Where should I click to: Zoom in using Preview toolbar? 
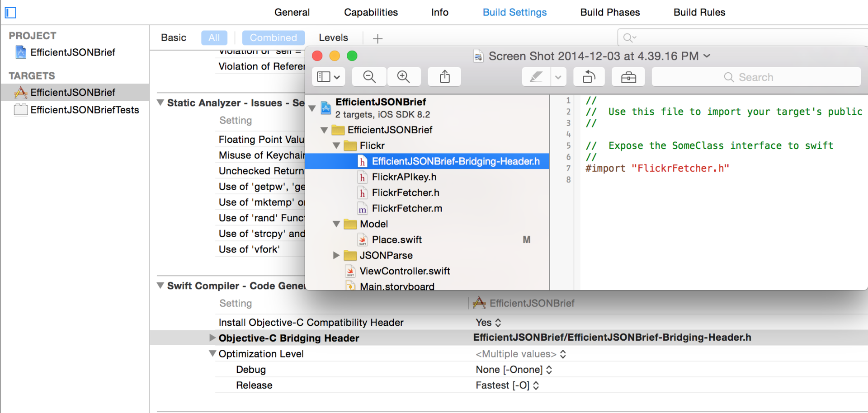404,77
